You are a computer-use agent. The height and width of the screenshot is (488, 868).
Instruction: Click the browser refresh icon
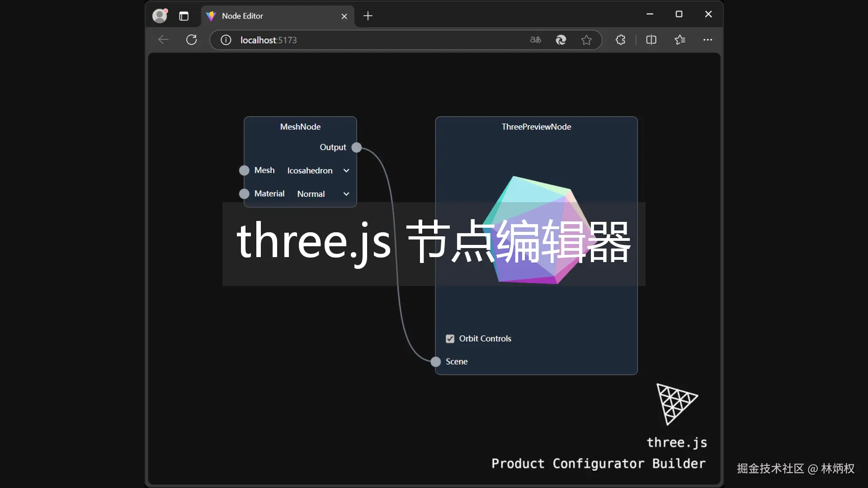click(191, 40)
